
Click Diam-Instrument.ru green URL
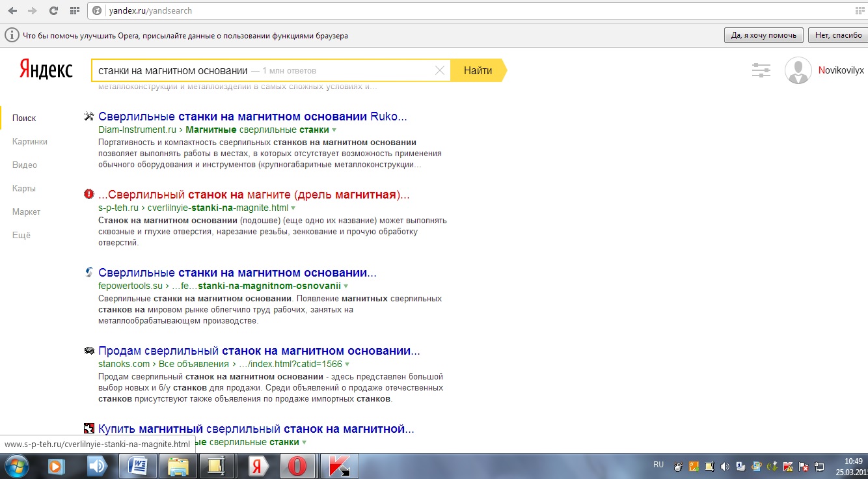(137, 130)
